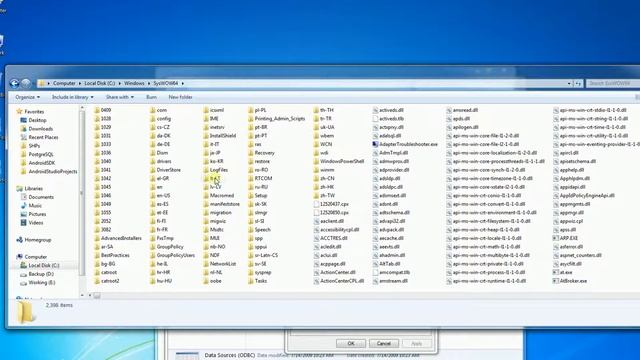
Task: Open the Share with dropdown
Action: pos(120,97)
